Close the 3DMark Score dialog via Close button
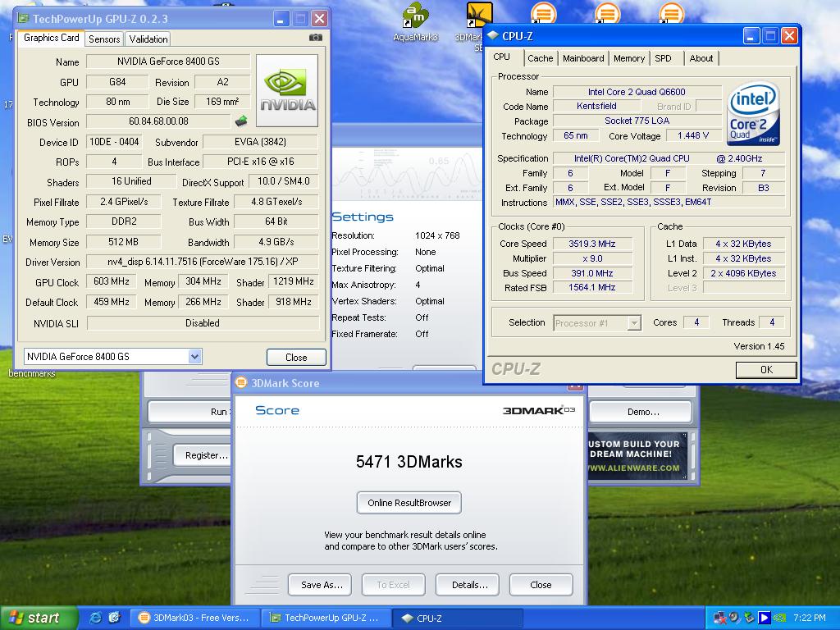This screenshot has height=630, width=840. [x=541, y=584]
